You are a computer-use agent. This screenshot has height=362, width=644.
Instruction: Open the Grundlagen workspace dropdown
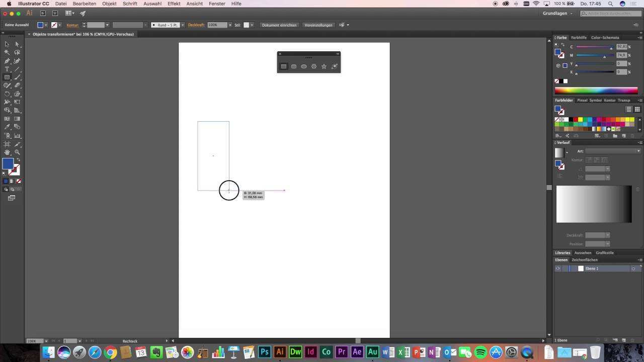(557, 14)
